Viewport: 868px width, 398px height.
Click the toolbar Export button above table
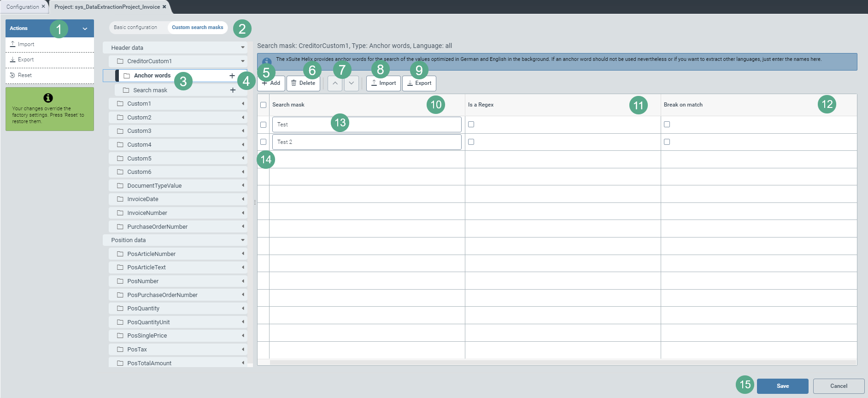(x=419, y=83)
